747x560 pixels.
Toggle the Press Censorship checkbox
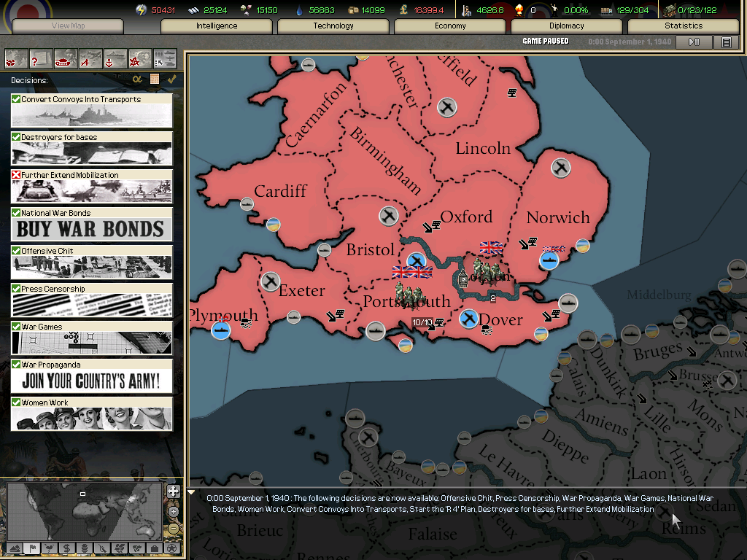pyautogui.click(x=16, y=289)
